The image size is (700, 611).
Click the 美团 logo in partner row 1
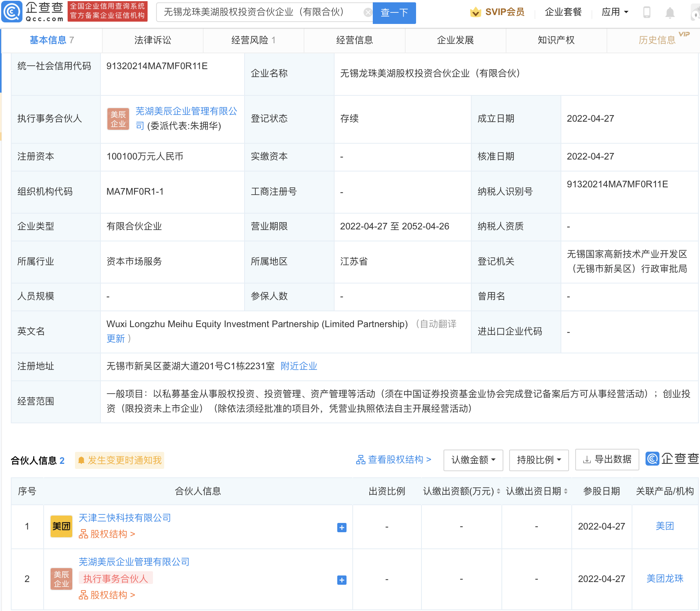click(61, 526)
